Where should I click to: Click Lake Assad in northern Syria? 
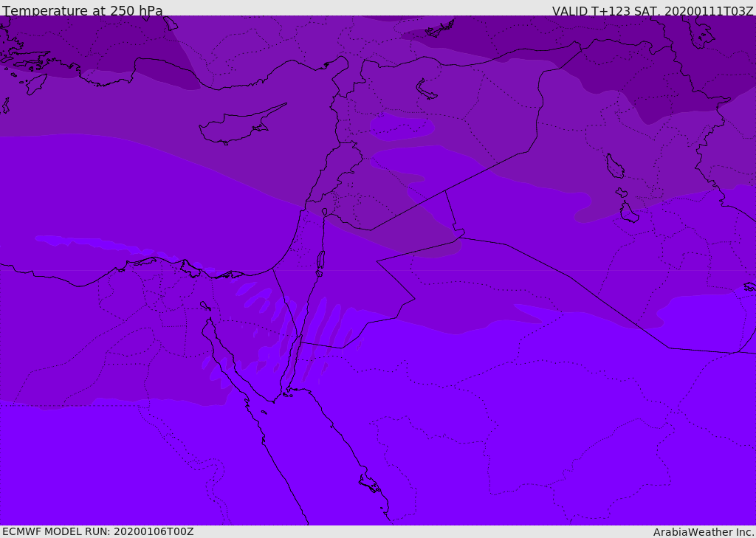(427, 89)
